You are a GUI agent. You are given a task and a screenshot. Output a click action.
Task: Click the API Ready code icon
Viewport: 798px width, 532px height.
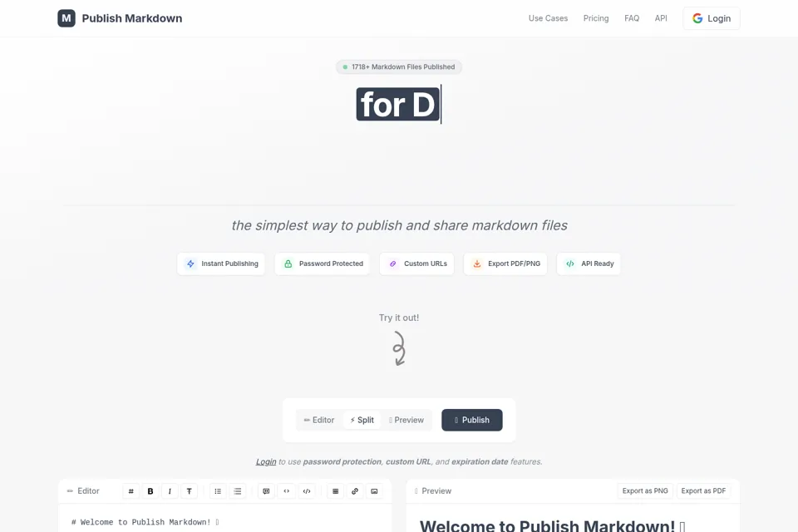pyautogui.click(x=570, y=264)
